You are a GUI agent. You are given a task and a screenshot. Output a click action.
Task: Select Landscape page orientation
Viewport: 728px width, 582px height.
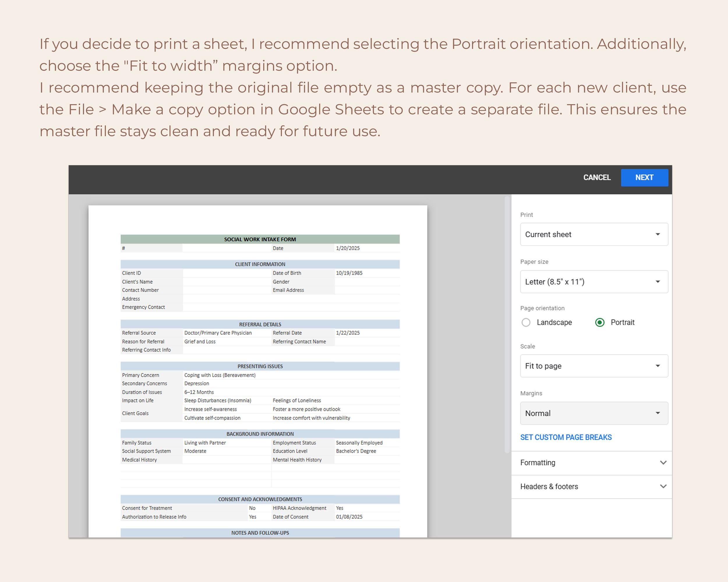point(554,322)
